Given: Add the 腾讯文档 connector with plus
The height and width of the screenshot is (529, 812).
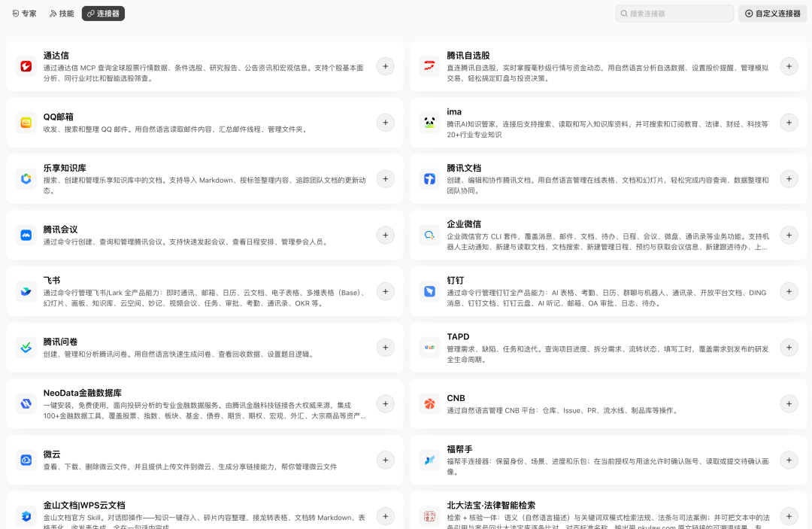Looking at the screenshot, I should pyautogui.click(x=789, y=179).
